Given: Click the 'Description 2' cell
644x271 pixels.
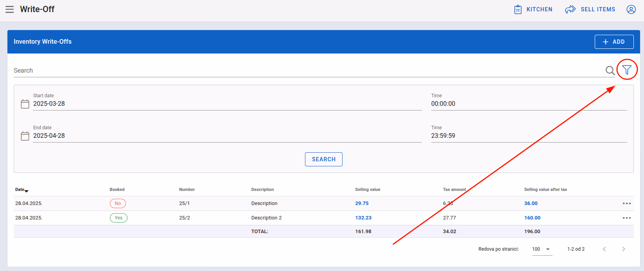Looking at the screenshot, I should click(x=266, y=218).
